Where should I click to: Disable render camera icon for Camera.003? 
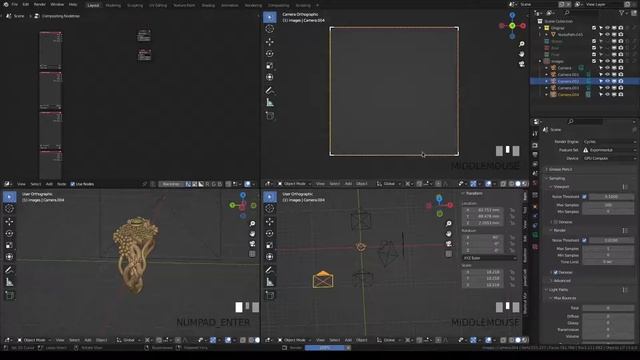click(620, 88)
